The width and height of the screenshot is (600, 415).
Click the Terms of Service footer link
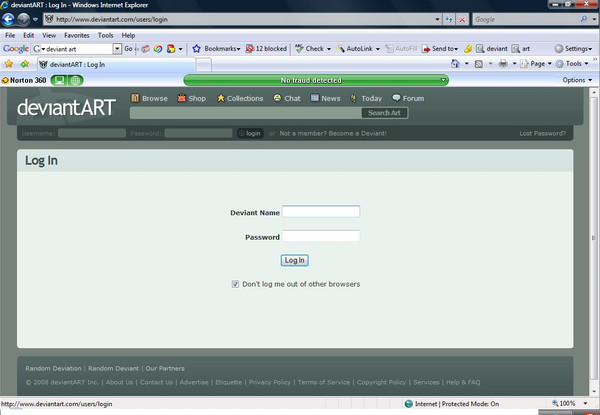click(324, 382)
